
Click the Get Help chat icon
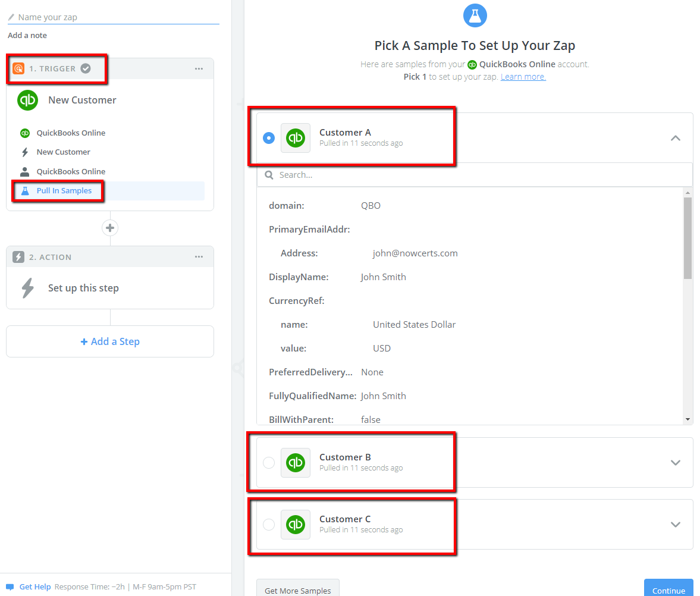[x=10, y=586]
